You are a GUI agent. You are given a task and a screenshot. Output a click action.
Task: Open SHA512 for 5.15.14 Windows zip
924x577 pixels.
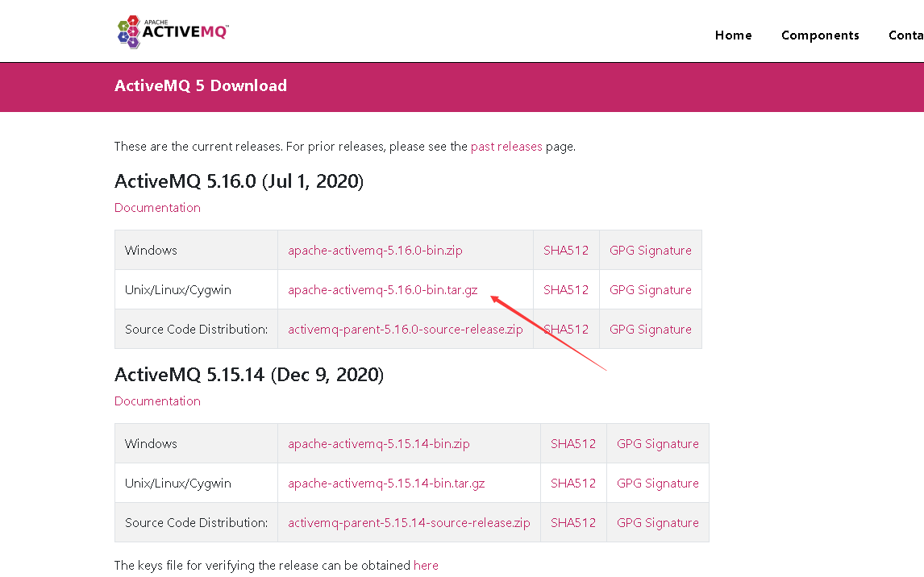572,443
